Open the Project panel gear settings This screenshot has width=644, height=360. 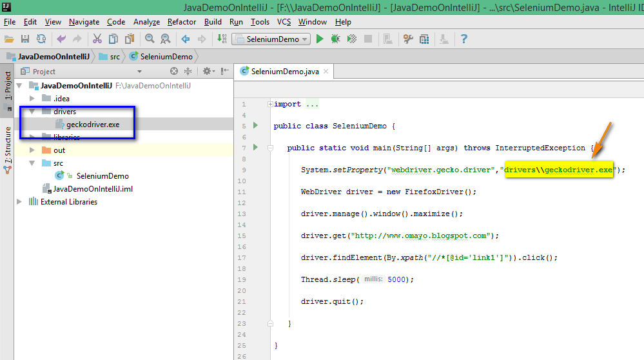point(209,71)
